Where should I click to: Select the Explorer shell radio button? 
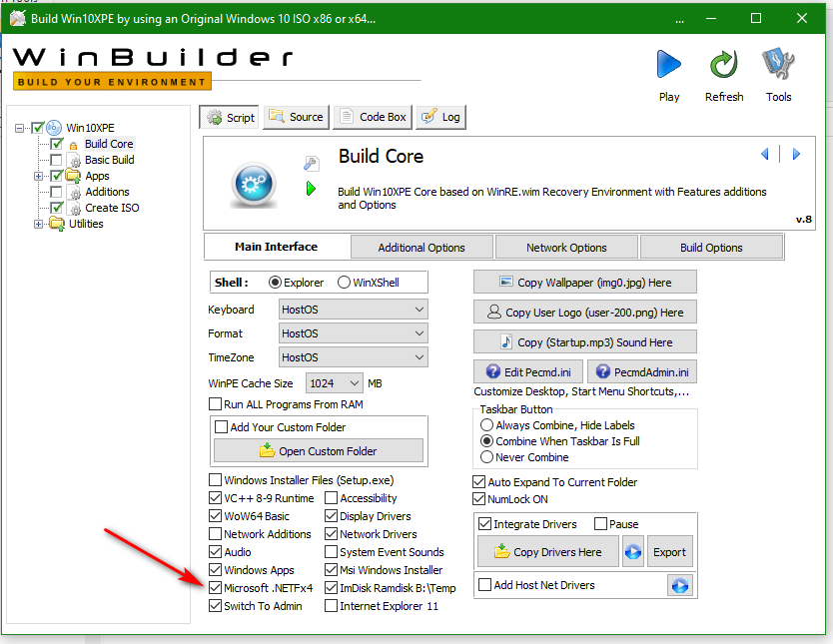pyautogui.click(x=276, y=283)
